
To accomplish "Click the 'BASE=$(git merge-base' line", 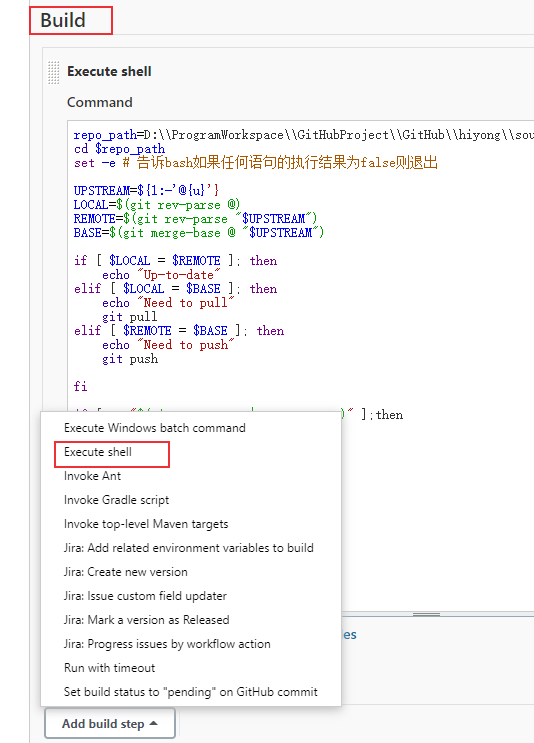I will (x=199, y=233).
